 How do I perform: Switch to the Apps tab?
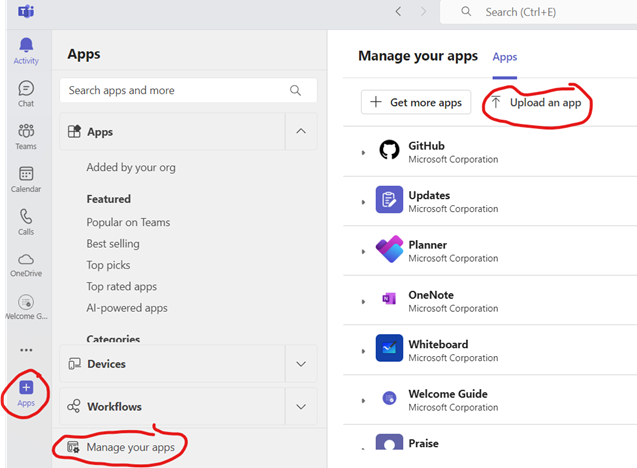[505, 57]
